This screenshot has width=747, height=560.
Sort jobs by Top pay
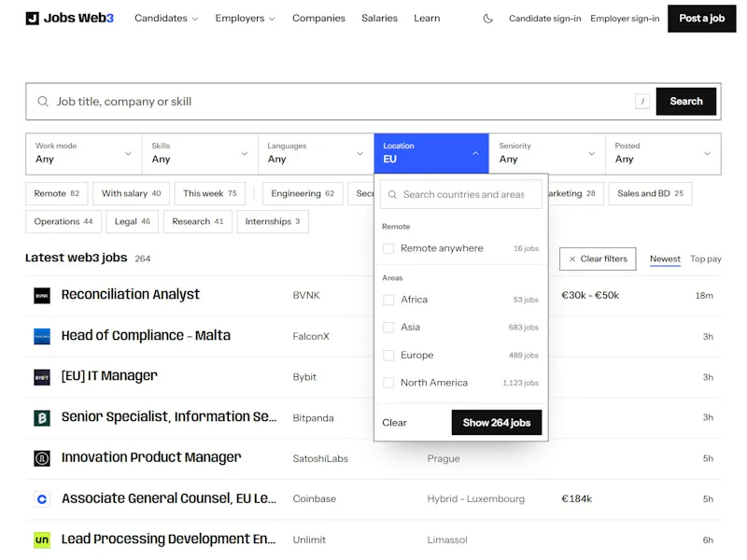(706, 259)
